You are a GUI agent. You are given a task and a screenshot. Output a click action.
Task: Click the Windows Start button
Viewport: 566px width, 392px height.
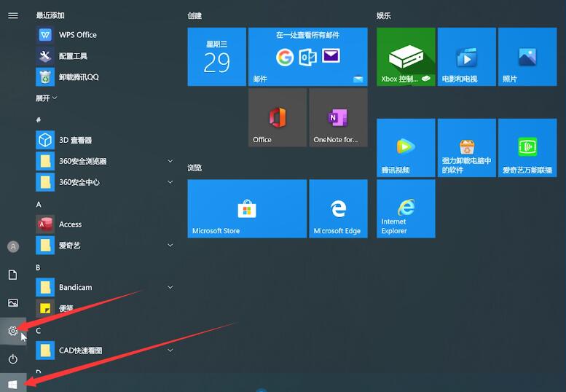[x=13, y=384]
